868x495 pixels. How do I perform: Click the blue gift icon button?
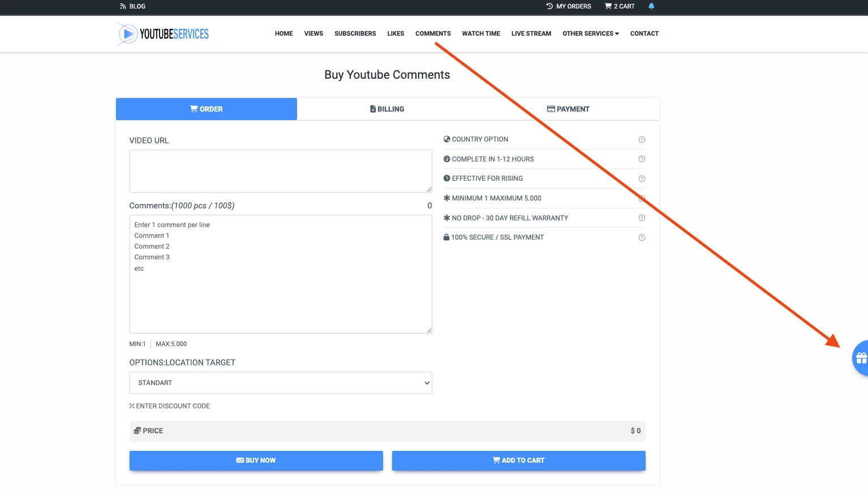pos(861,358)
